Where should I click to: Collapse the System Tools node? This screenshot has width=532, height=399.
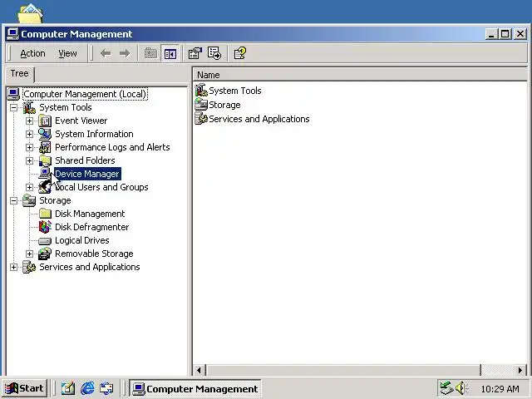click(13, 107)
